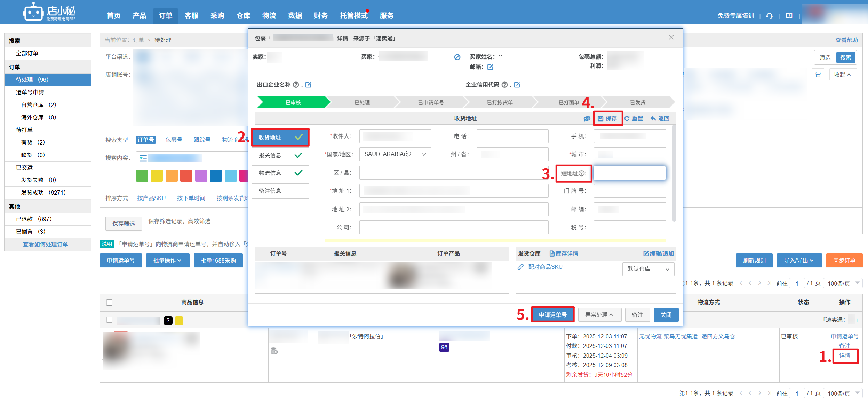Image resolution: width=868 pixels, height=406 pixels.
Task: Tick the order row checkbox
Action: pyautogui.click(x=109, y=320)
